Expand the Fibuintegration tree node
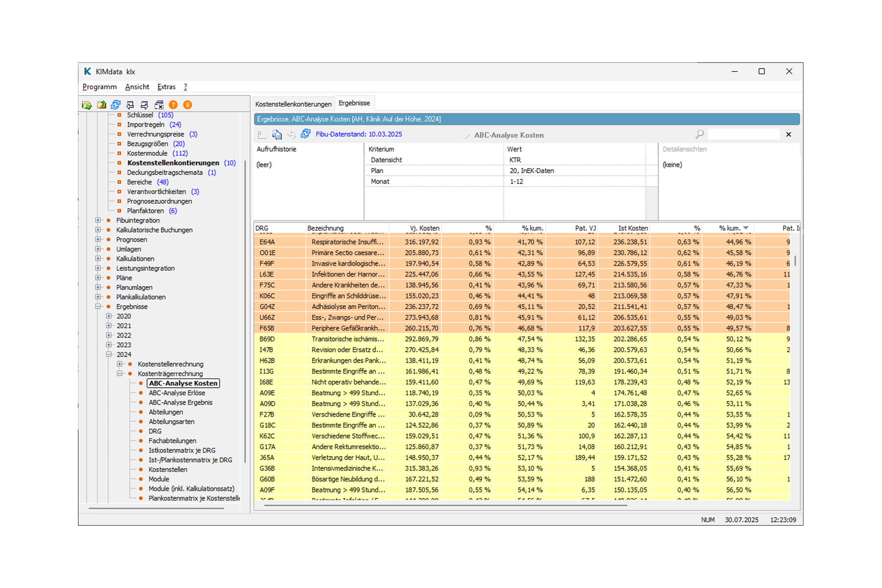Viewport: 882px width, 588px height. (x=98, y=220)
